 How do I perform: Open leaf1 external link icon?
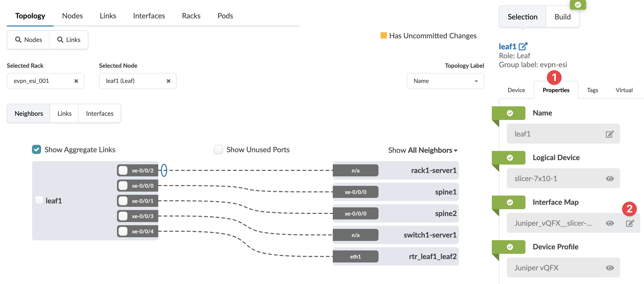523,46
